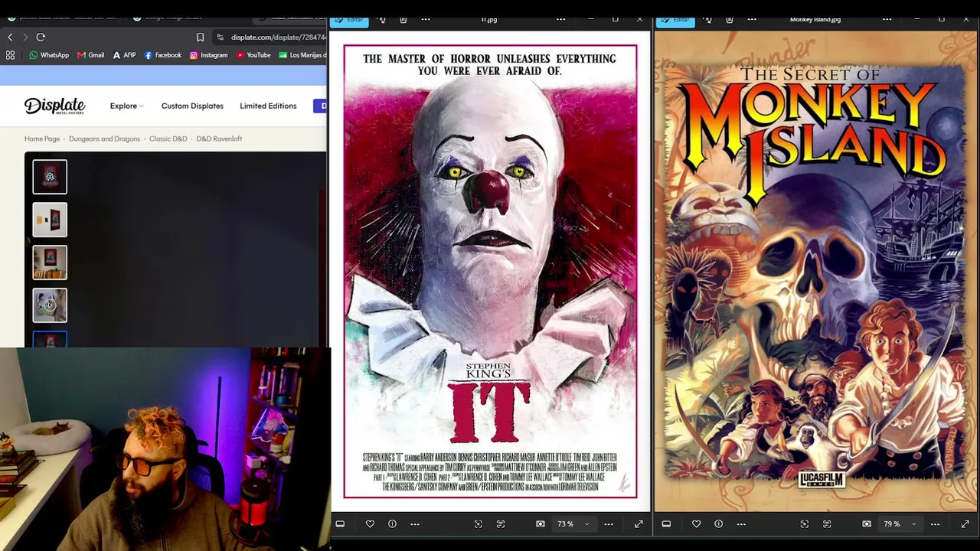Open title bar more menu beside the Monkey Island.jpg file name
980x551 pixels.
tap(887, 19)
